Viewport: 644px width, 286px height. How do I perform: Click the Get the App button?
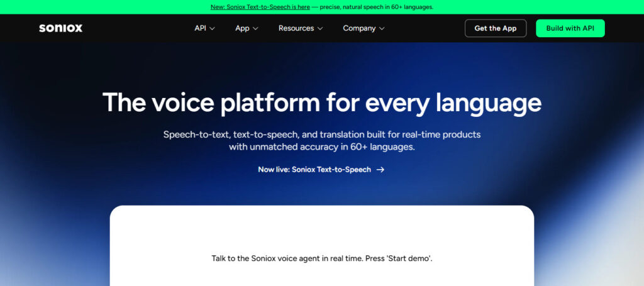[496, 28]
